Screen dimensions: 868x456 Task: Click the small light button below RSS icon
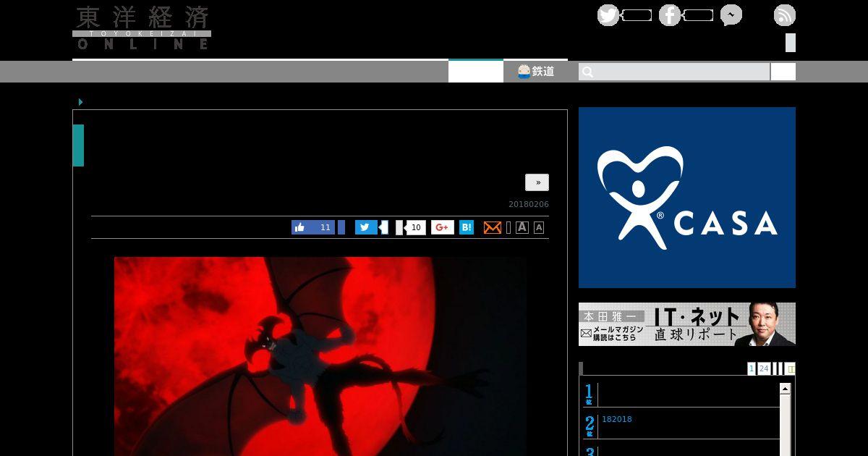[x=791, y=43]
